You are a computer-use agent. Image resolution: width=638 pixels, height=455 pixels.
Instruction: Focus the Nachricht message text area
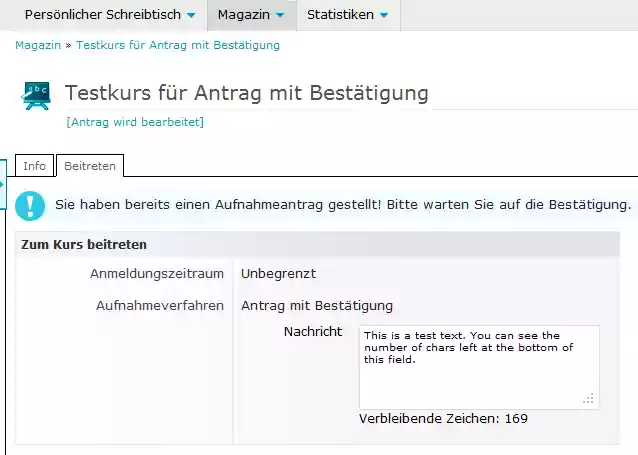coord(479,368)
